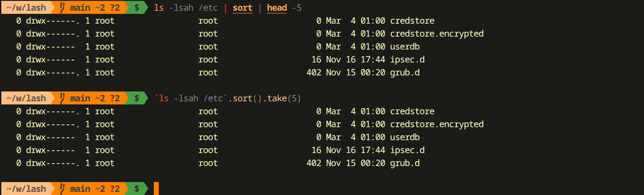The image size is (644, 195).
Task: Select the underlined "sort" command in the first pipeline
Action: pyautogui.click(x=242, y=8)
